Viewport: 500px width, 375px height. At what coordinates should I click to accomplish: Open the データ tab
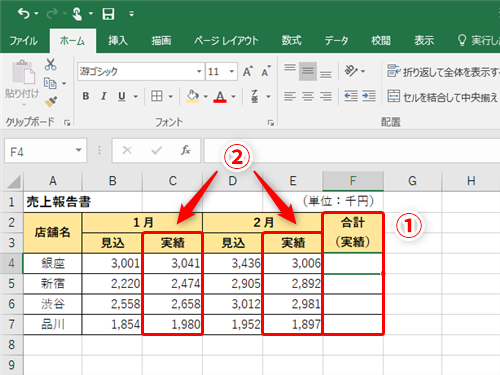pos(336,41)
